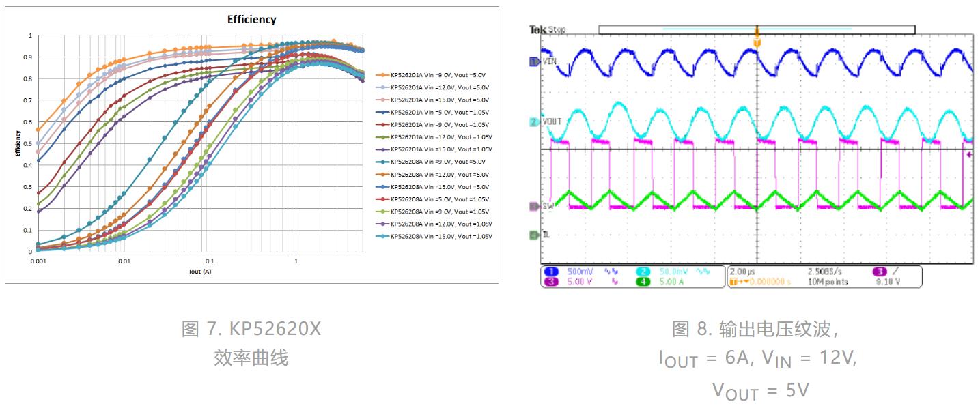Click channel 4 IL ground marker
Viewport: 980px width, 406px height.
point(535,235)
